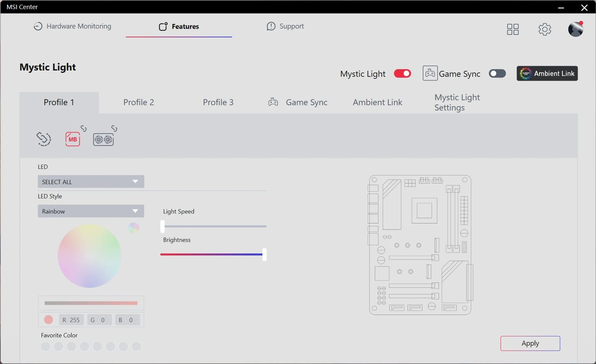Open Mystic Light Settings tab

(457, 102)
